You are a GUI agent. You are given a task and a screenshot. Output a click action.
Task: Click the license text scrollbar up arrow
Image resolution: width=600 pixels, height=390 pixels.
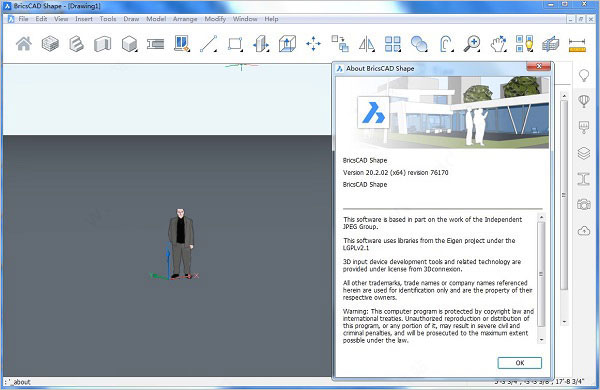[x=541, y=217]
